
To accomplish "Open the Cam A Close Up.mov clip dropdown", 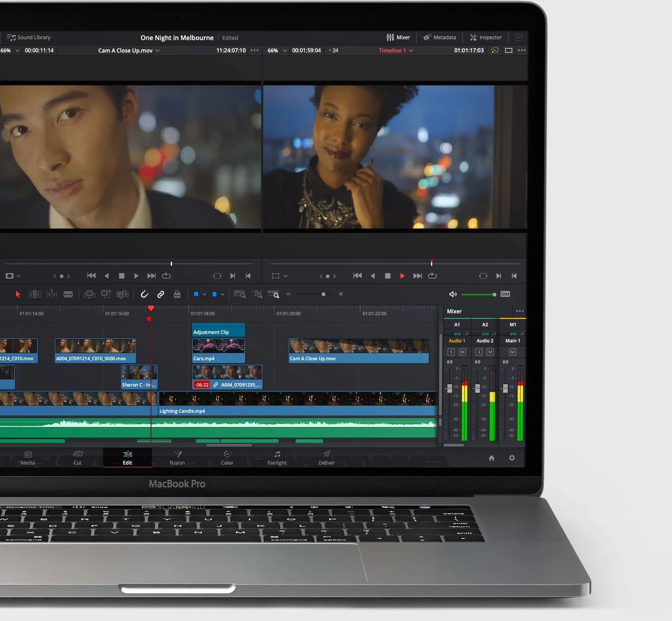I will [158, 51].
